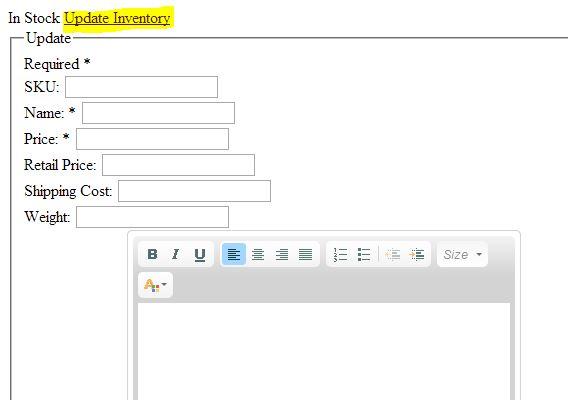Decrease indent of the paragraph

tap(393, 254)
